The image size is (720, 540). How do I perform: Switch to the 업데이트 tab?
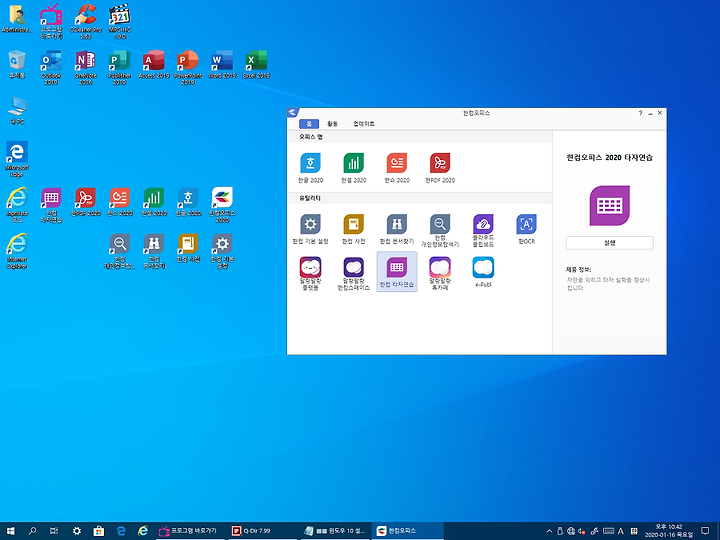coord(364,124)
